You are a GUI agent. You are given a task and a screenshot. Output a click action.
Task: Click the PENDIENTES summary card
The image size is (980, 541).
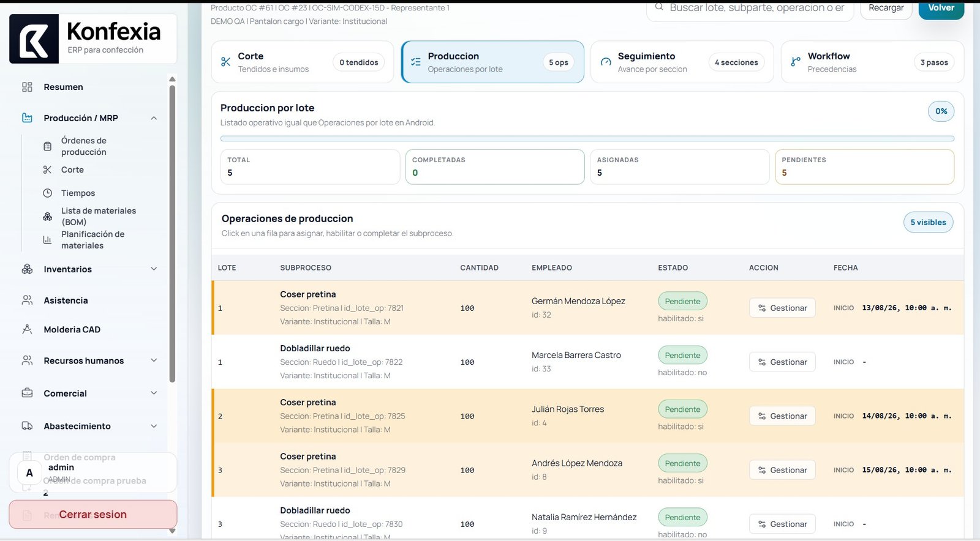[864, 167]
